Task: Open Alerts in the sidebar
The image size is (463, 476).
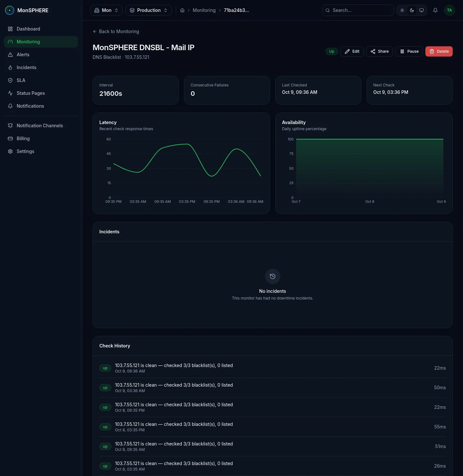Action: point(41,55)
